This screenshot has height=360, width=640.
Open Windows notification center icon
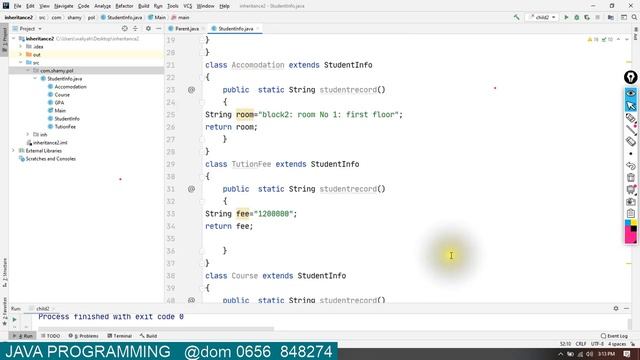click(627, 354)
